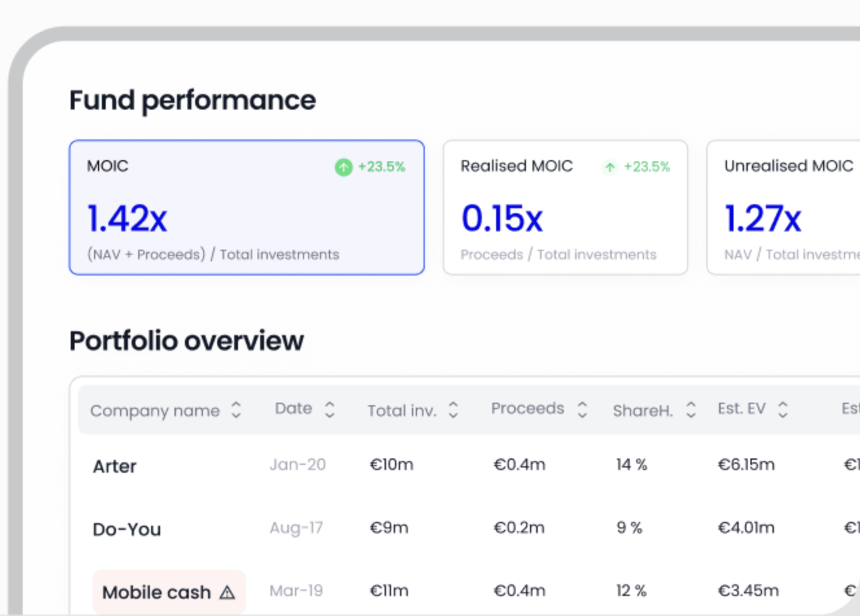860x616 pixels.
Task: Click the €0.2m proceeds cell
Action: [x=519, y=528]
